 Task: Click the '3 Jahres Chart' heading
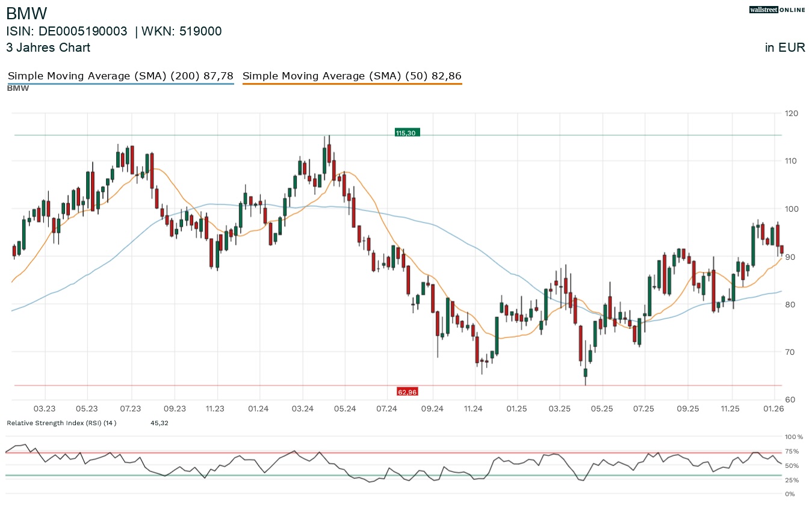click(x=48, y=48)
